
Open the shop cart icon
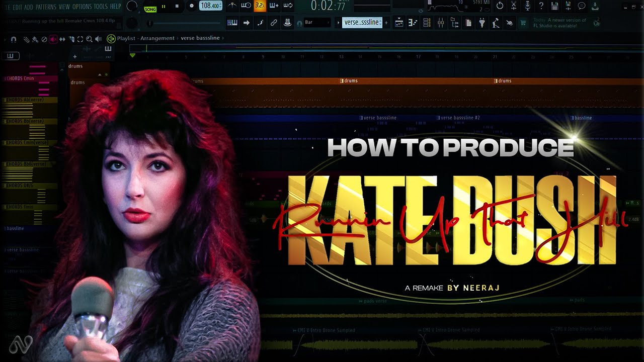coord(523,23)
